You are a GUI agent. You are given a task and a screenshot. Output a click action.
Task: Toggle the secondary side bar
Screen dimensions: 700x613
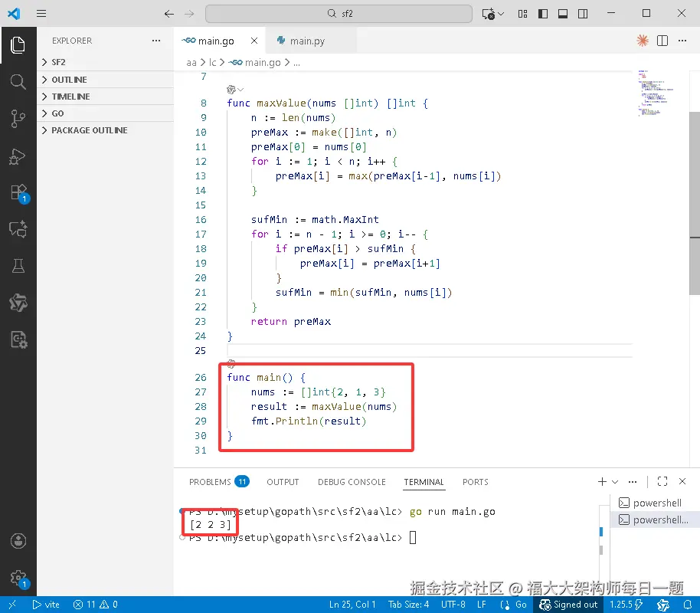(x=583, y=14)
